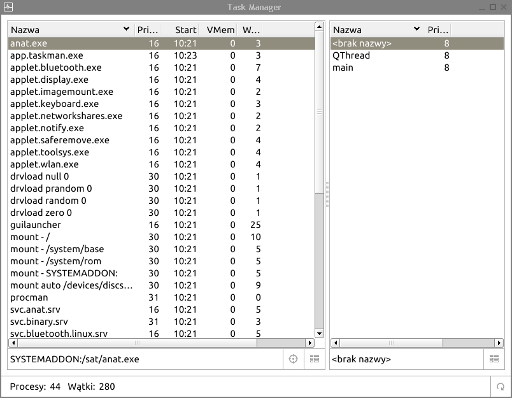This screenshot has height=398, width=512.
Task: Click the refresh icon in the status bar
Action: pyautogui.click(x=500, y=387)
